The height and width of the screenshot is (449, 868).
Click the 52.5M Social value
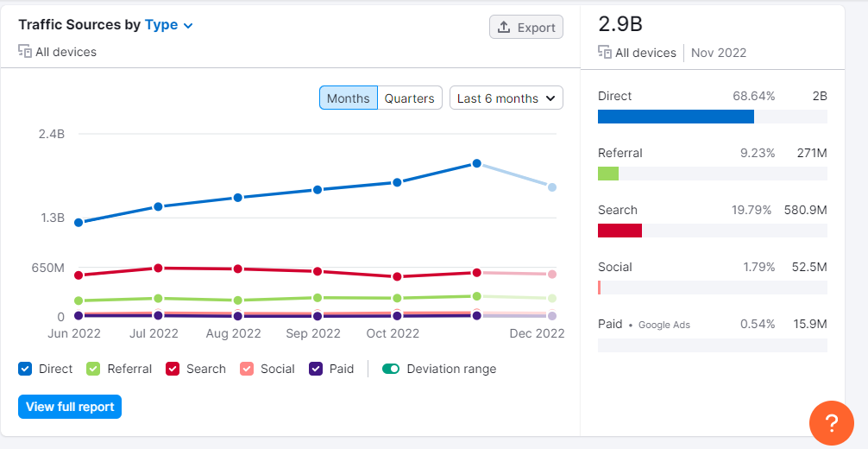click(809, 267)
